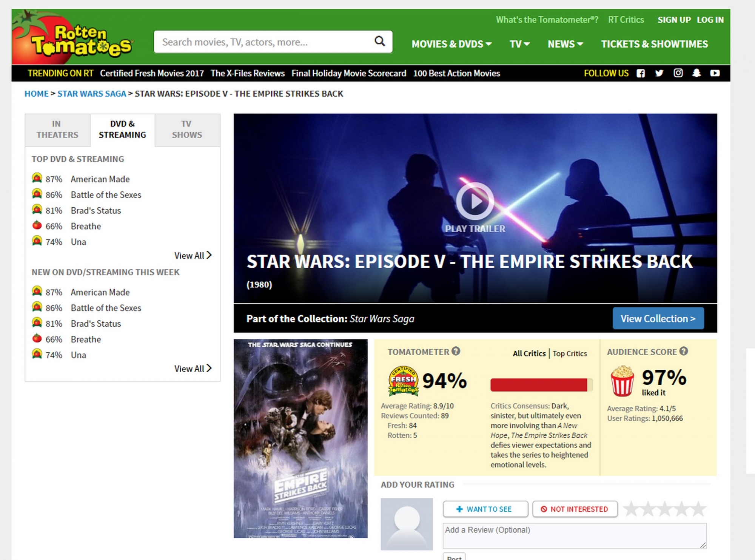Play the trailer using the play icon
The image size is (755, 560).
coord(475,201)
